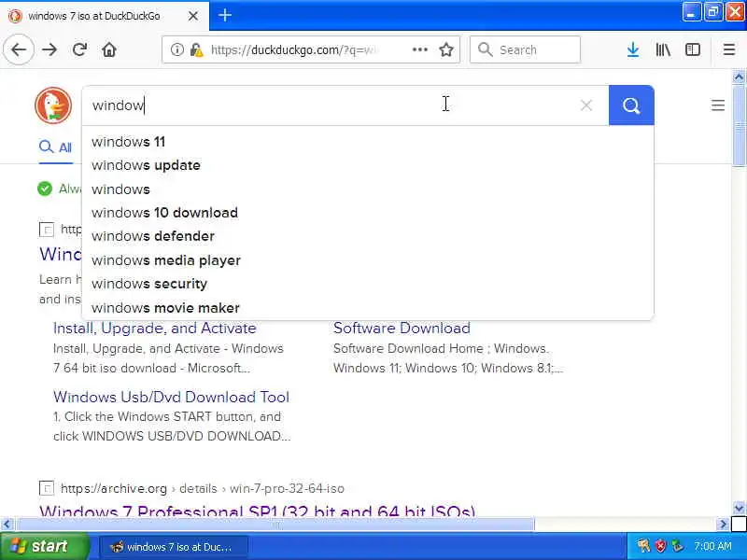Viewport: 747px width, 560px height.
Task: Open a new tab with the plus button
Action: coord(225,16)
